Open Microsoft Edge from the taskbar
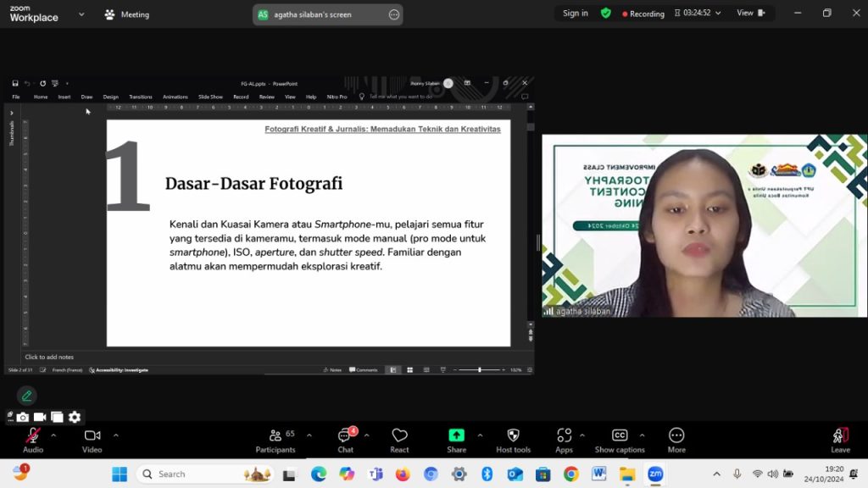The image size is (868, 488). (319, 474)
